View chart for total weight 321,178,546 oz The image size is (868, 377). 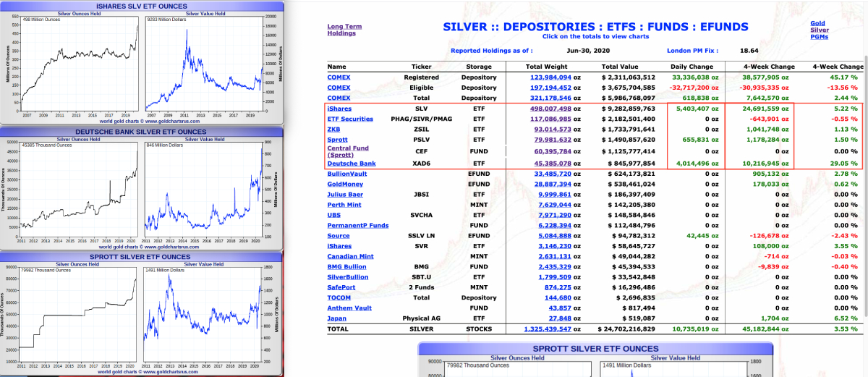point(551,98)
